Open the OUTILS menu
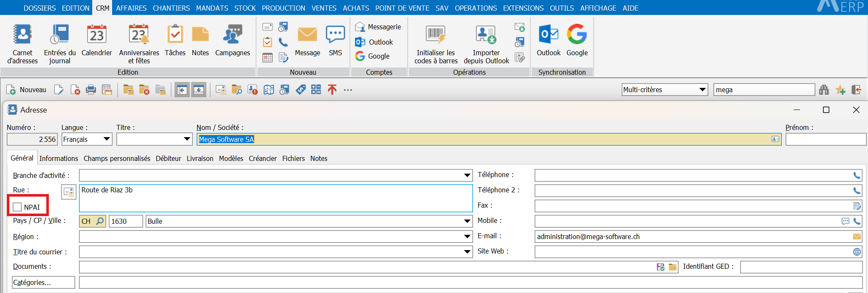The image size is (868, 293). click(x=562, y=8)
